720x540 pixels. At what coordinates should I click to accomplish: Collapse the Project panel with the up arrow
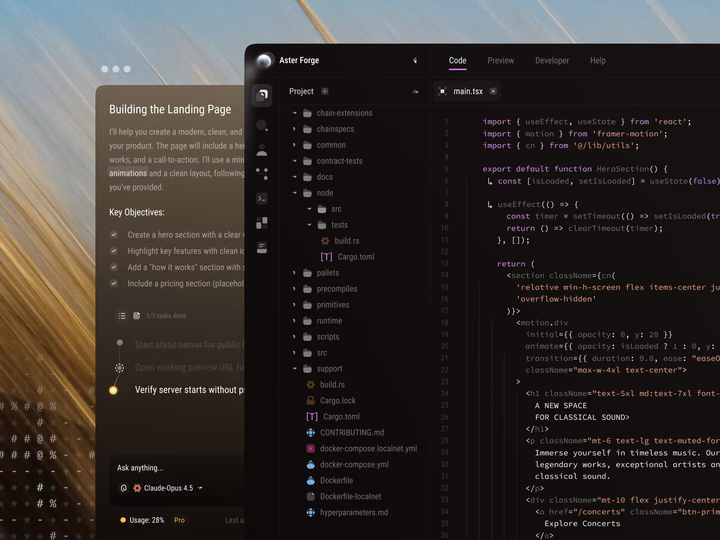(416, 91)
